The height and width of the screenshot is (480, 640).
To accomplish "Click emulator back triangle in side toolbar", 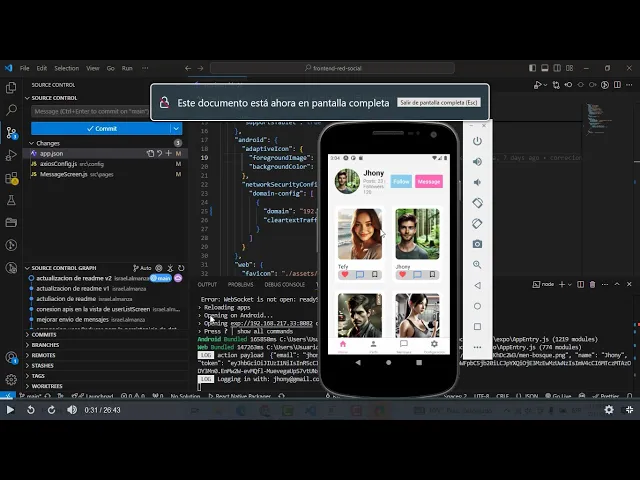I will click(477, 285).
